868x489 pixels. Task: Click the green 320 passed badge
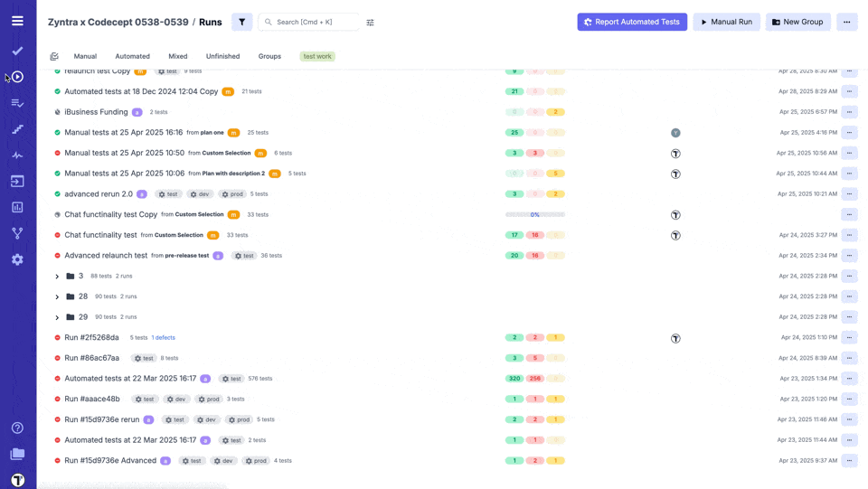point(514,379)
